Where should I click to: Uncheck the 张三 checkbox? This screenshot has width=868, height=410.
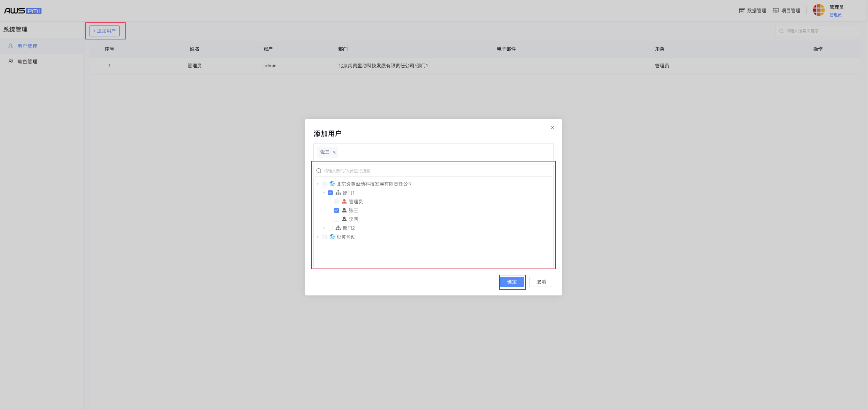(x=337, y=210)
